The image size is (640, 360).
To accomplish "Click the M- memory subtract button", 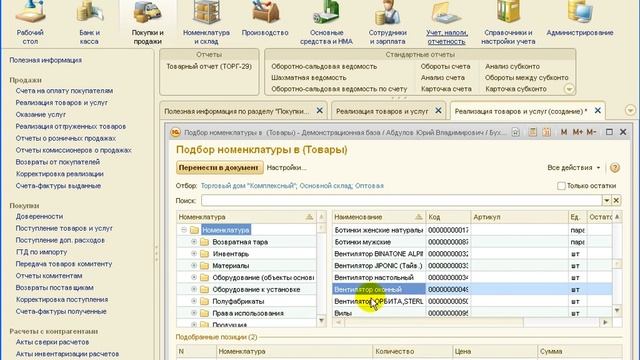I will (x=591, y=132).
